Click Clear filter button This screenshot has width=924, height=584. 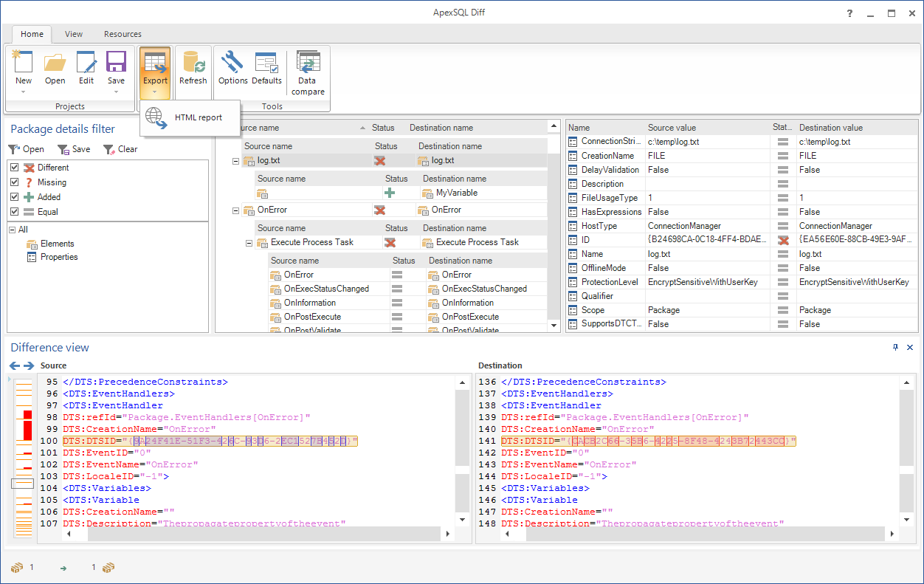pyautogui.click(x=120, y=149)
